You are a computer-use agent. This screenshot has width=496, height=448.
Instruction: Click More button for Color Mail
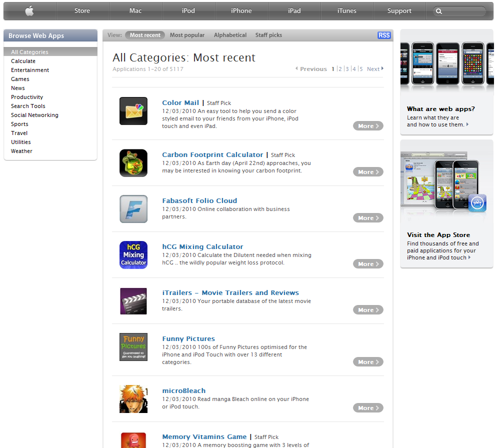[x=368, y=126]
